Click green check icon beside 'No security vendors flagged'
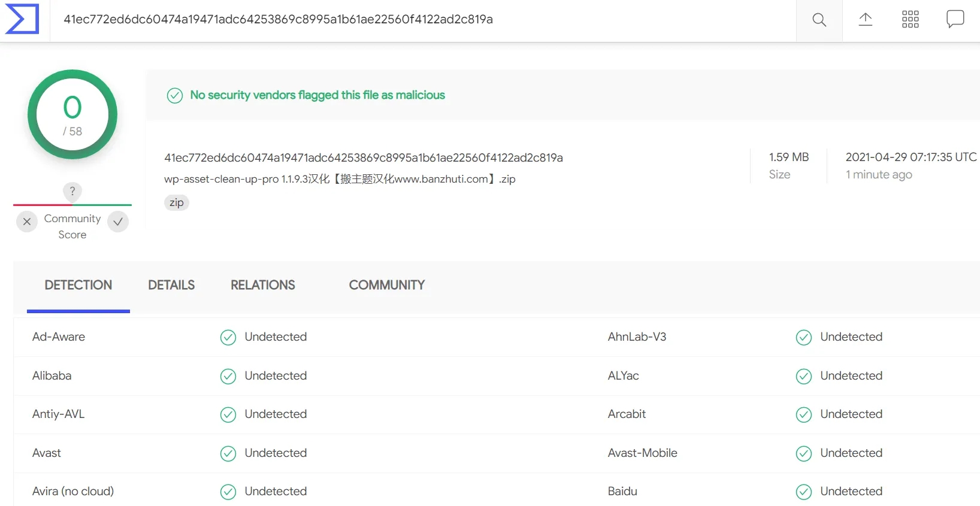Image resolution: width=980 pixels, height=506 pixels. click(175, 95)
